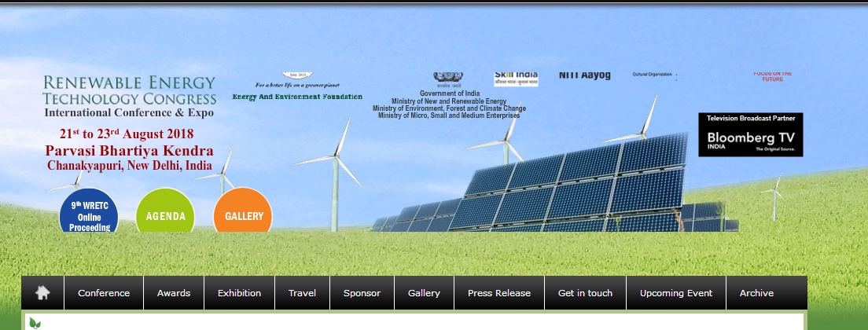Open the Conference menu
Screen dimensions: 868x330
click(x=104, y=293)
